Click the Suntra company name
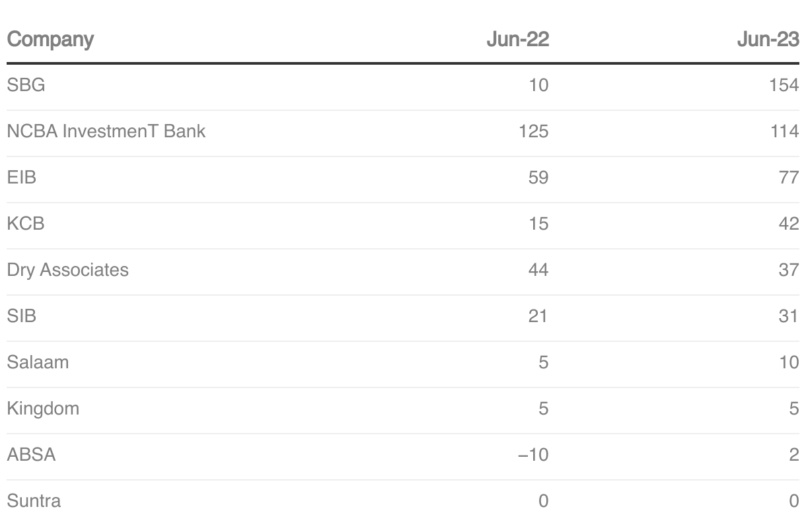806x532 pixels. click(x=34, y=501)
